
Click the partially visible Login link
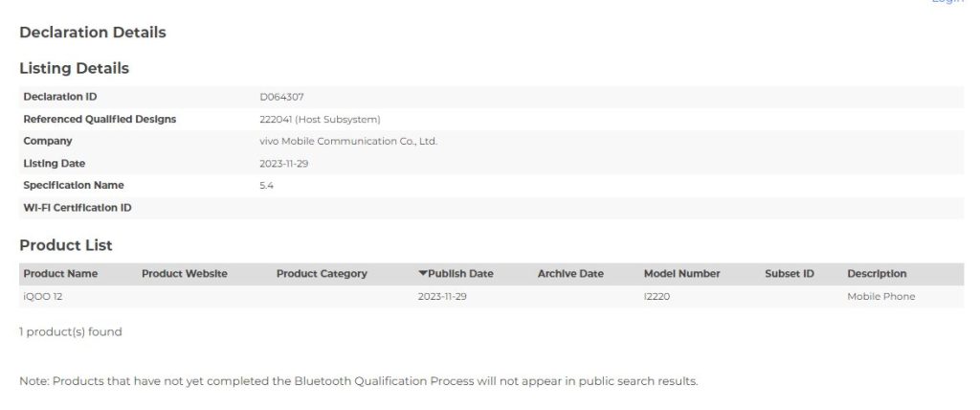(x=947, y=3)
